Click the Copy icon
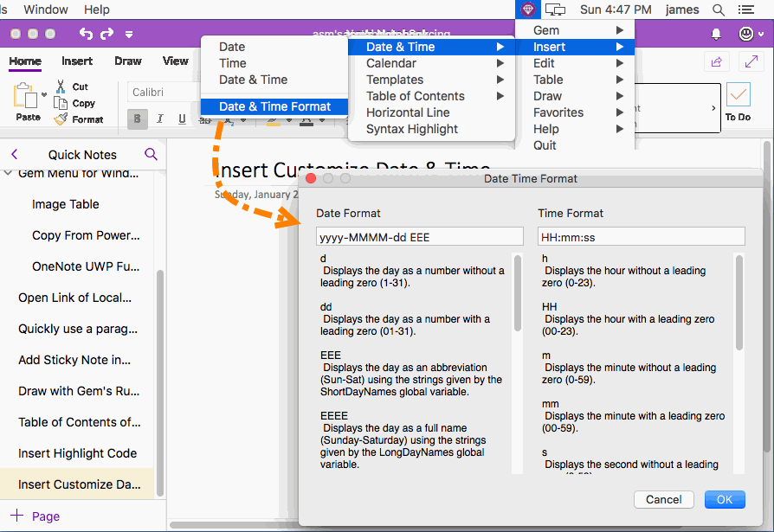Screen dimensions: 774x532 (59, 102)
